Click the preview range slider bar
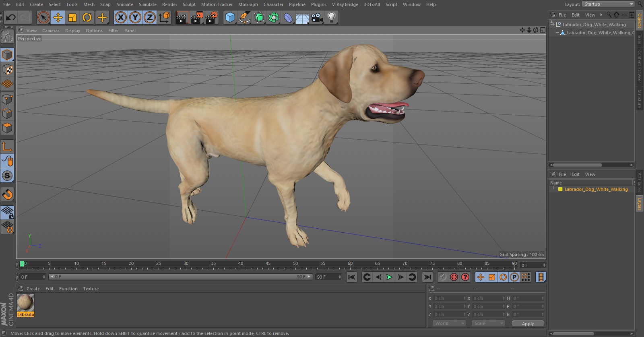The width and height of the screenshot is (644, 337). coord(181,277)
